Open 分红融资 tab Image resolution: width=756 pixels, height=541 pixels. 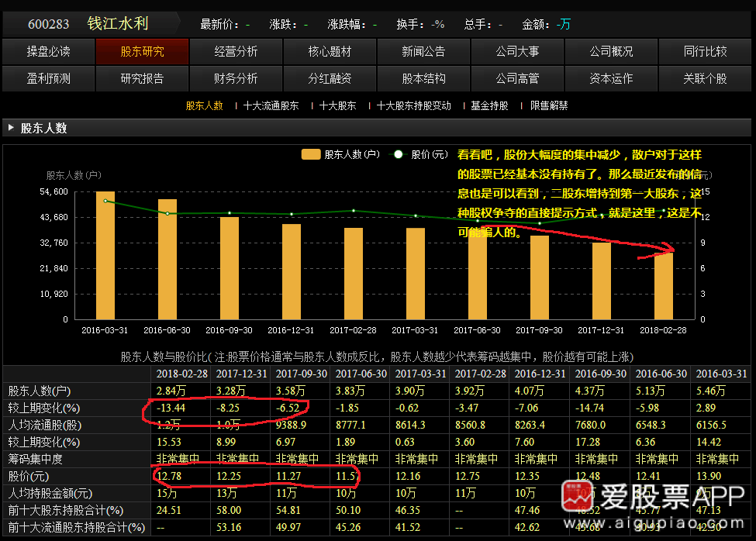(x=330, y=78)
